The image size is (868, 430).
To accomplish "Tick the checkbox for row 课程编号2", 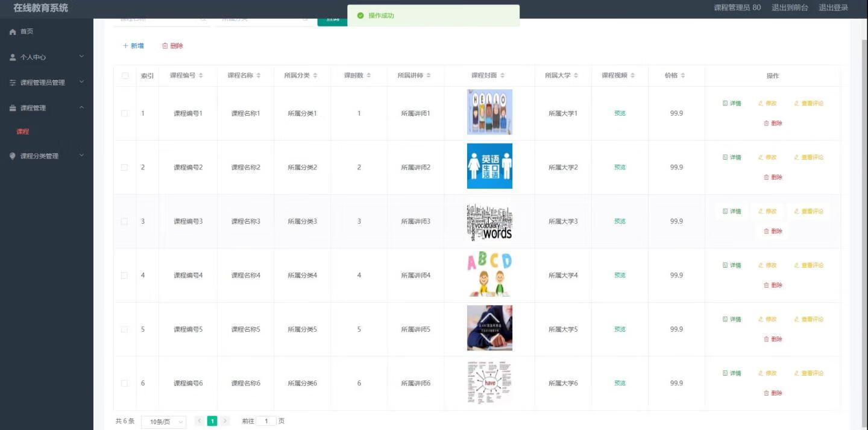I will (x=124, y=167).
